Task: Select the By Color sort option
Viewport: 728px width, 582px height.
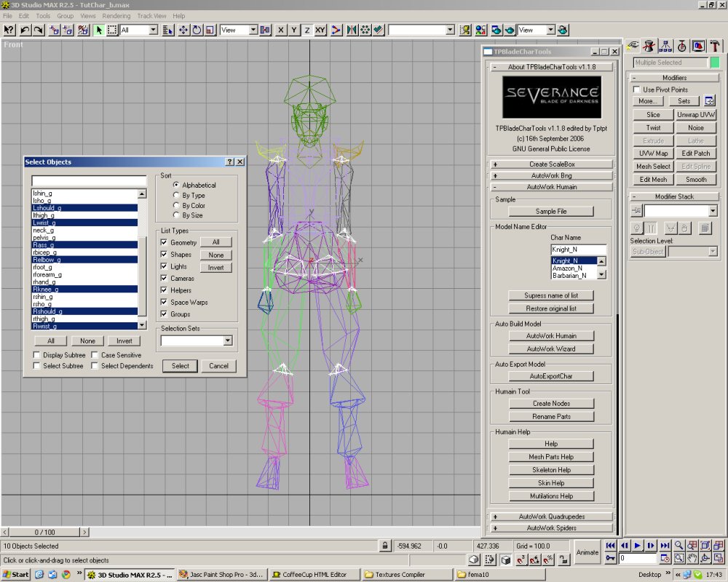Action: coord(176,205)
